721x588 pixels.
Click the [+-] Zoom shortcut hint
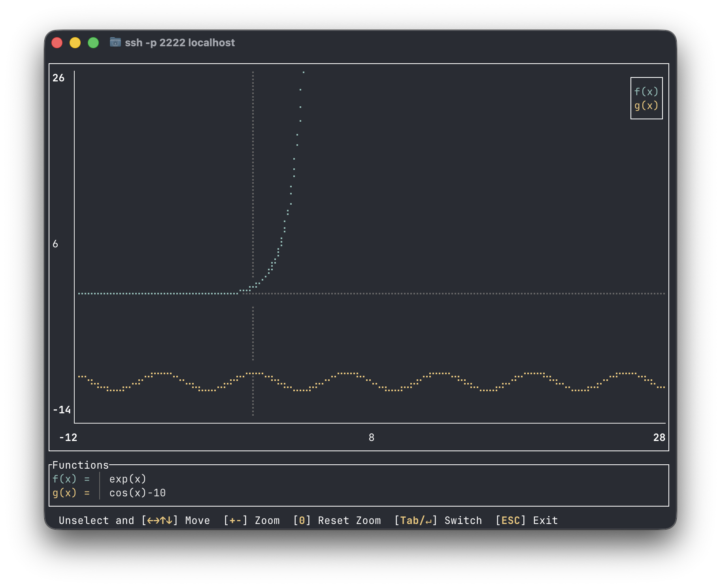tap(251, 520)
